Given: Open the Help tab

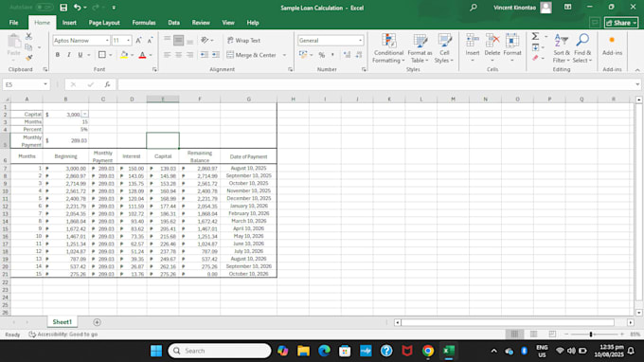Looking at the screenshot, I should (x=253, y=23).
